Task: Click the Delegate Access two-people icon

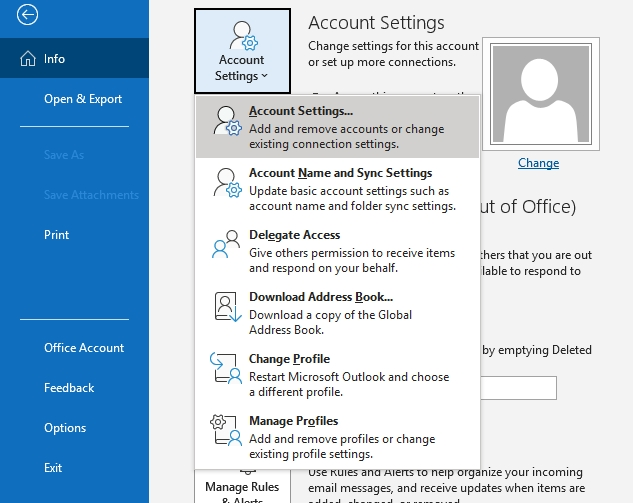Action: tap(226, 244)
